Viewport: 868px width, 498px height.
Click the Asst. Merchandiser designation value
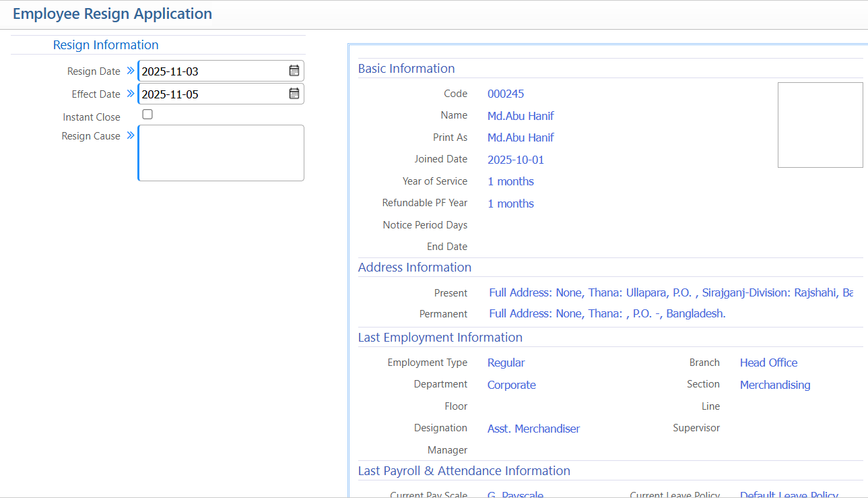533,429
